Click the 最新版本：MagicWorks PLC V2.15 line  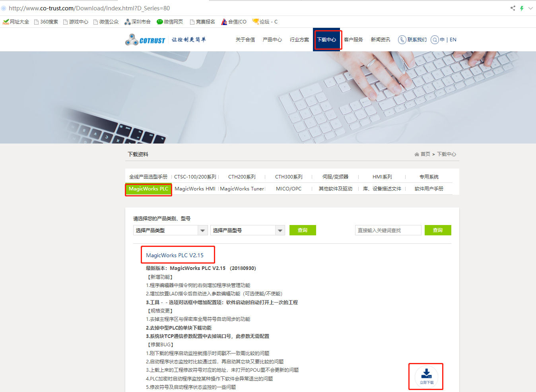tap(201, 268)
